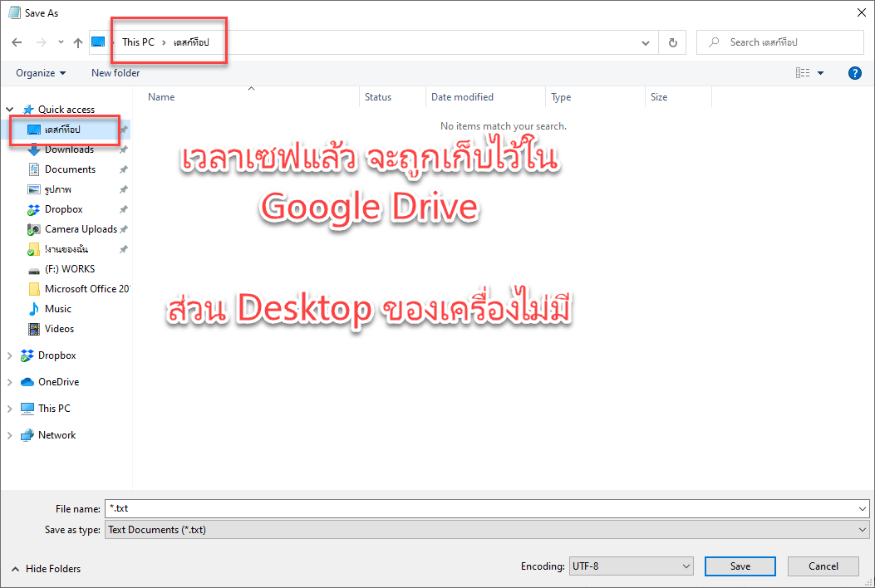The width and height of the screenshot is (875, 588).
Task: Close the Save As dialog
Action: (861, 12)
